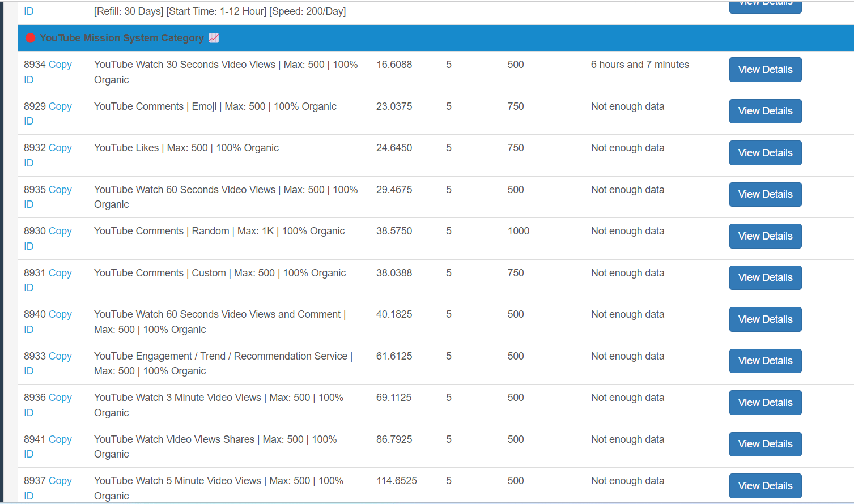
Task: Click the red circle icon in category header
Action: click(x=31, y=38)
